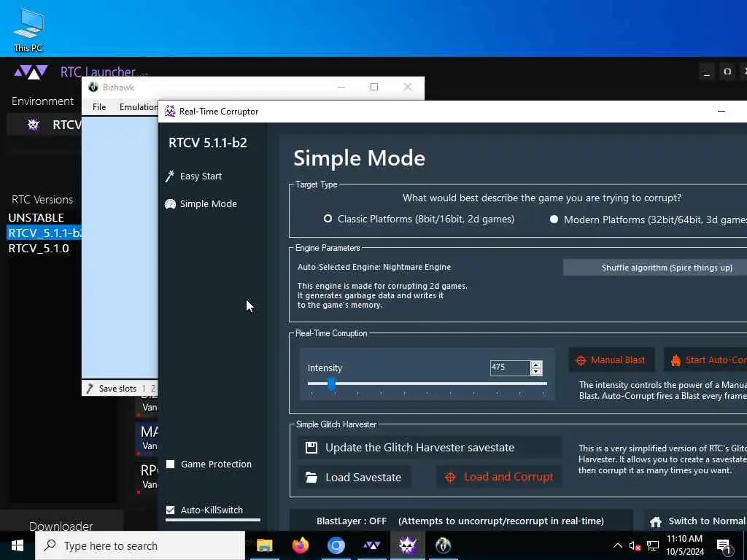Select RTCV_5.1.0 in RTC Versions list

point(39,249)
